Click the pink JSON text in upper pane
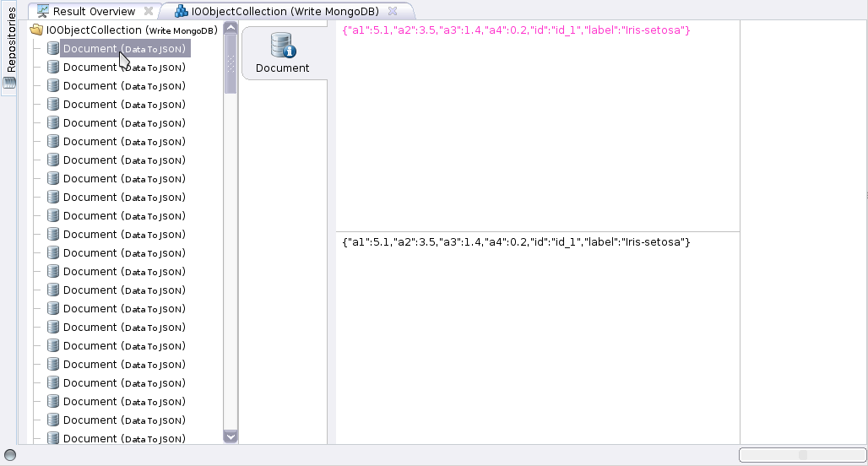Image resolution: width=868 pixels, height=466 pixels. [517, 30]
